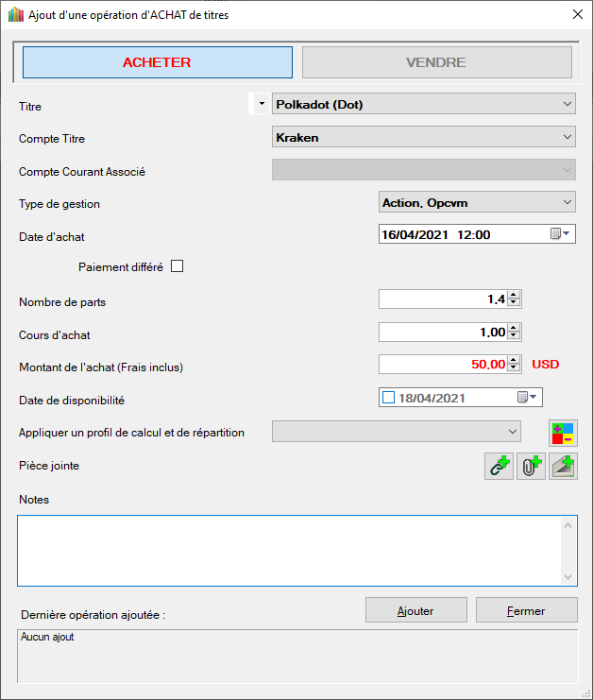
Task: Switch to the ACHETER tab
Action: click(x=157, y=62)
